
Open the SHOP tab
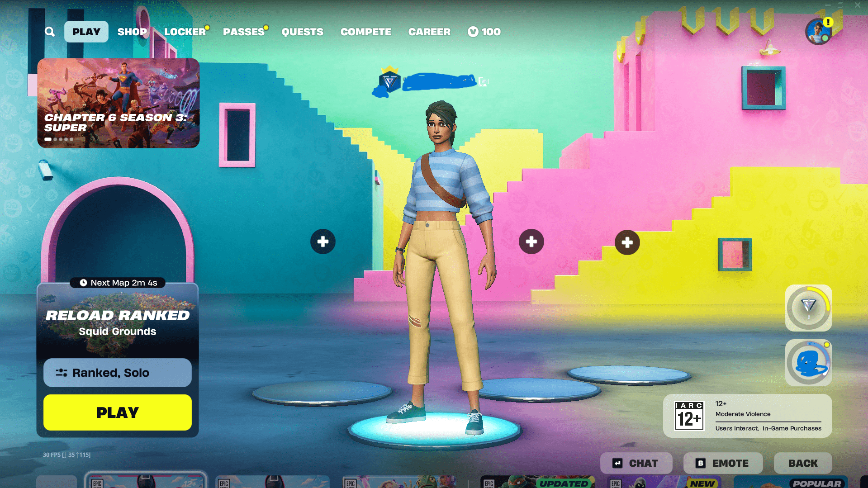point(132,32)
